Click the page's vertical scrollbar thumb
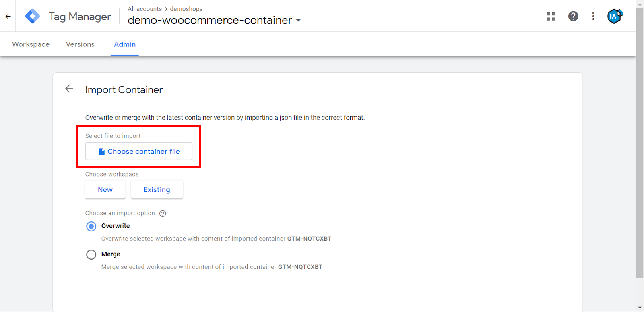Viewport: 644px width, 312px height. coord(640,141)
